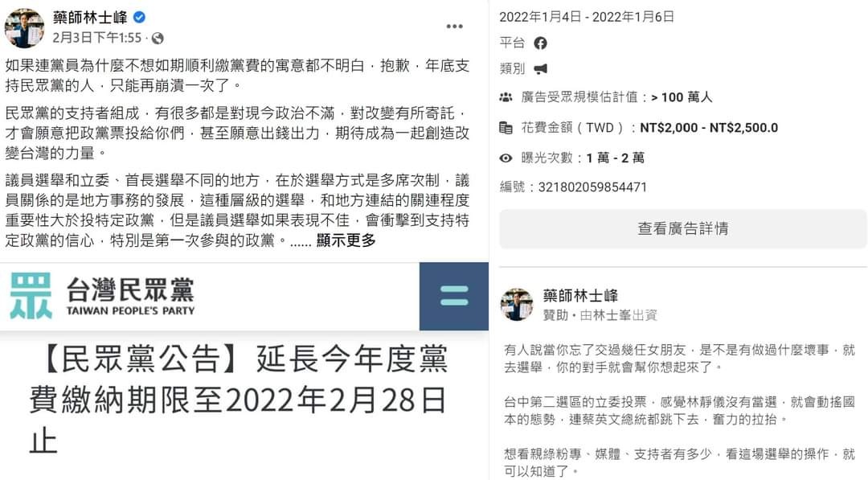Click the post timestamp 2月3日下午1:55
The width and height of the screenshot is (868, 480).
[97, 39]
